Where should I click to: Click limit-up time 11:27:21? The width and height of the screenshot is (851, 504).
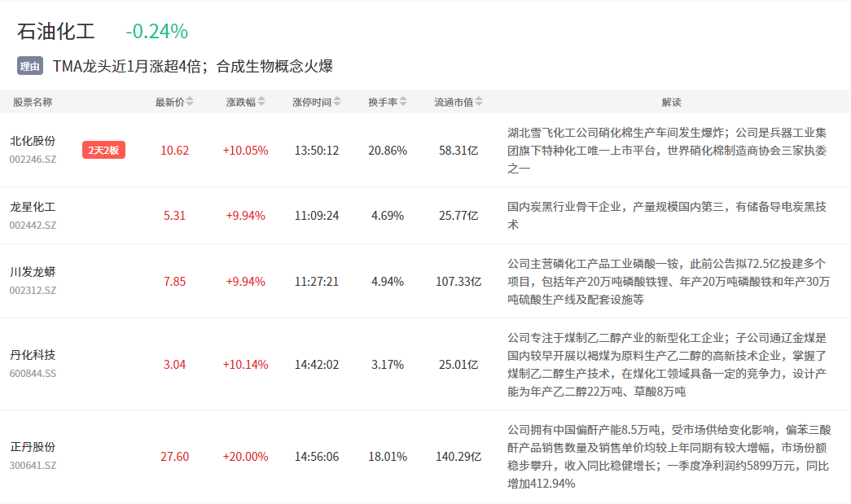(x=317, y=281)
